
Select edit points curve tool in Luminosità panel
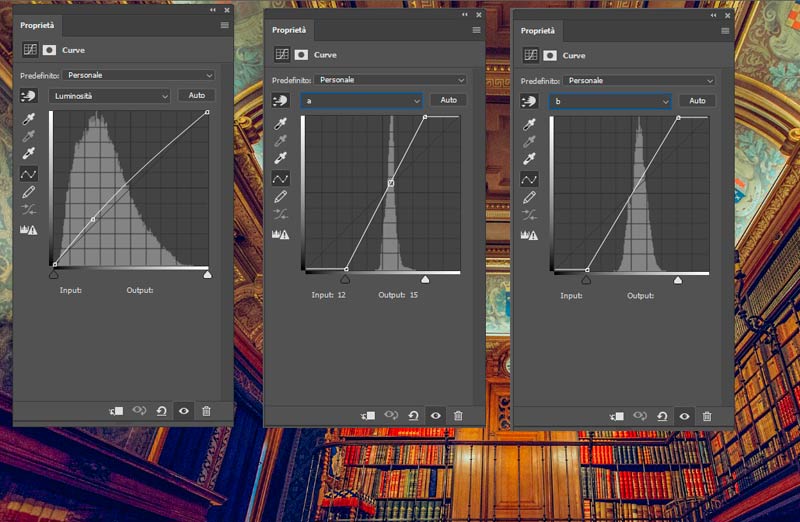tap(29, 174)
